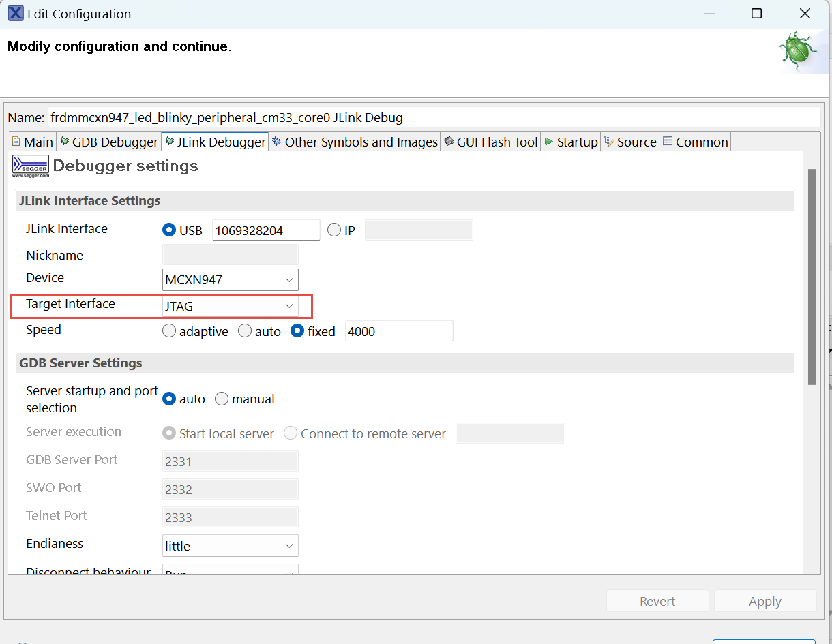Viewport: 832px width, 644px height.
Task: Open the Target Interface dropdown showing JTAG
Action: point(231,306)
